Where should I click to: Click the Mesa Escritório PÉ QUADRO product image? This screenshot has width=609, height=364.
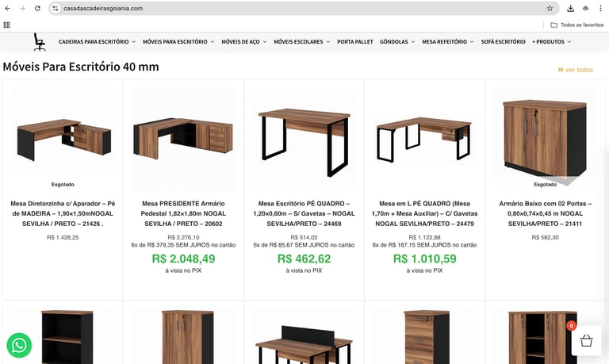pos(304,139)
